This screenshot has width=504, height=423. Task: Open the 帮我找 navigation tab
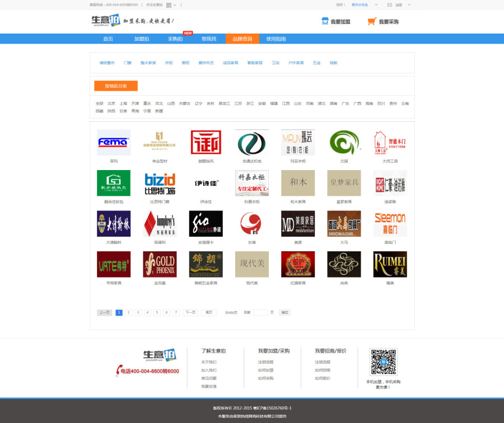coord(209,39)
